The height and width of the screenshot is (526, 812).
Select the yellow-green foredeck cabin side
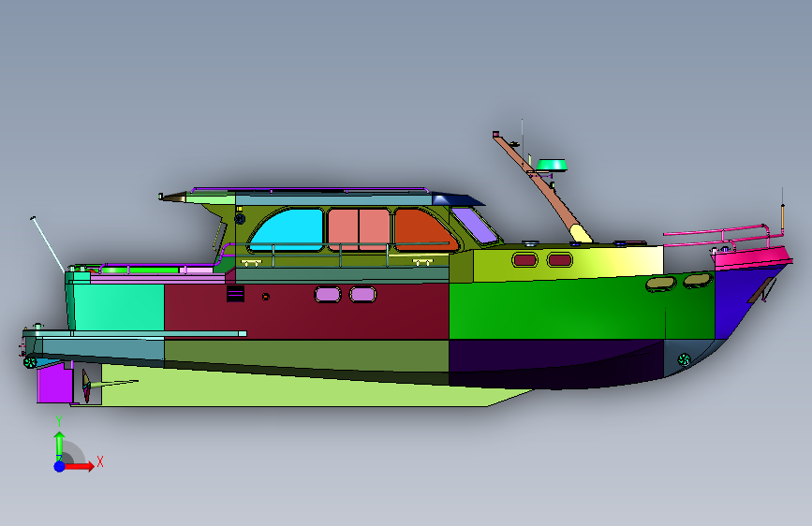(x=567, y=264)
